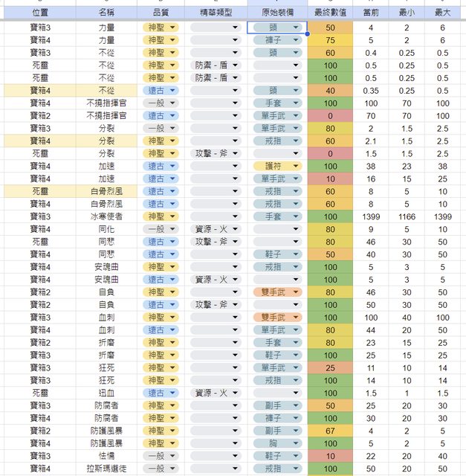Open the 一般 quality dropdown for 怯懦

173,455
